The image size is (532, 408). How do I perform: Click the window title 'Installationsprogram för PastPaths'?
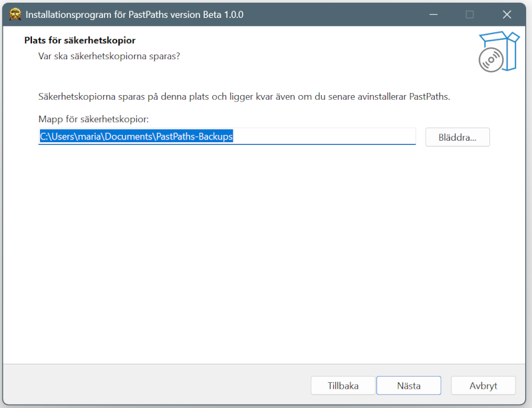(x=134, y=15)
